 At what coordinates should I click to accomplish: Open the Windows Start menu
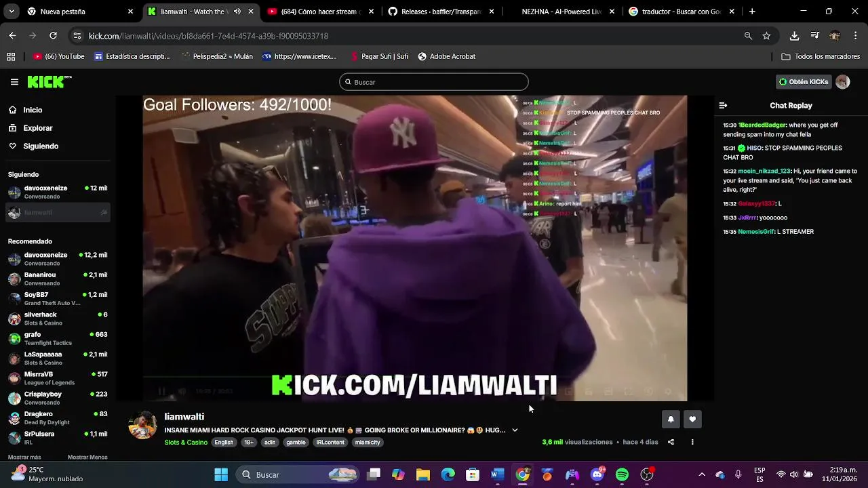click(221, 474)
